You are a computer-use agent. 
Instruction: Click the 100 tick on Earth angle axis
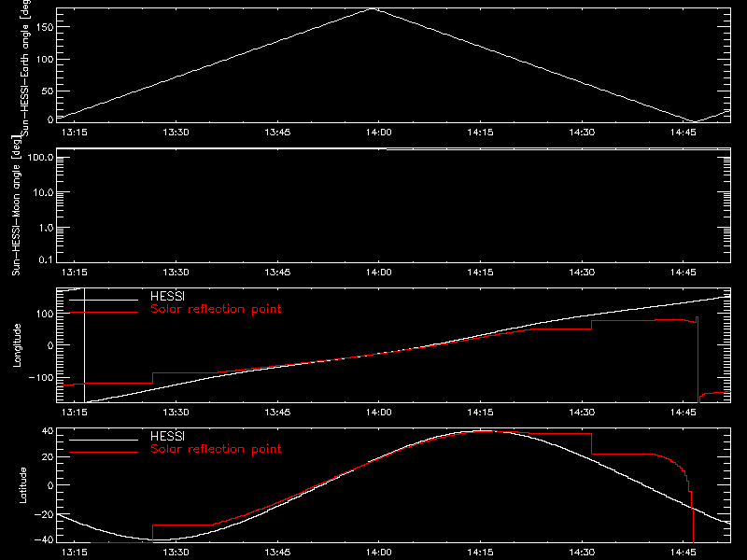tap(45, 59)
